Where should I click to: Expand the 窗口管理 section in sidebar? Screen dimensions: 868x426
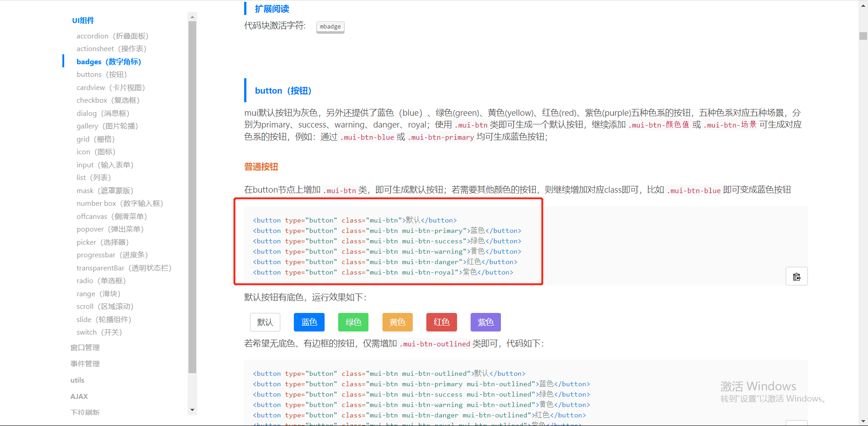85,347
